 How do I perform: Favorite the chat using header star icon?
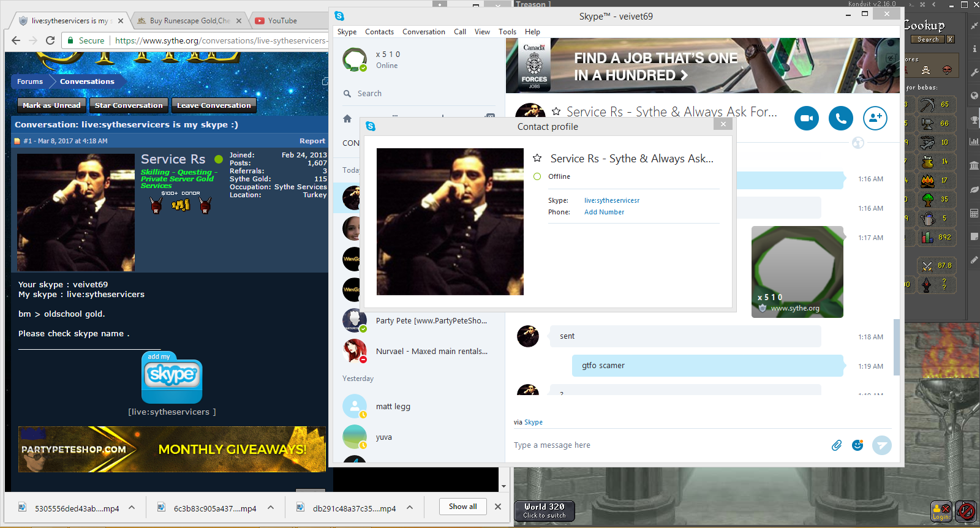(556, 111)
